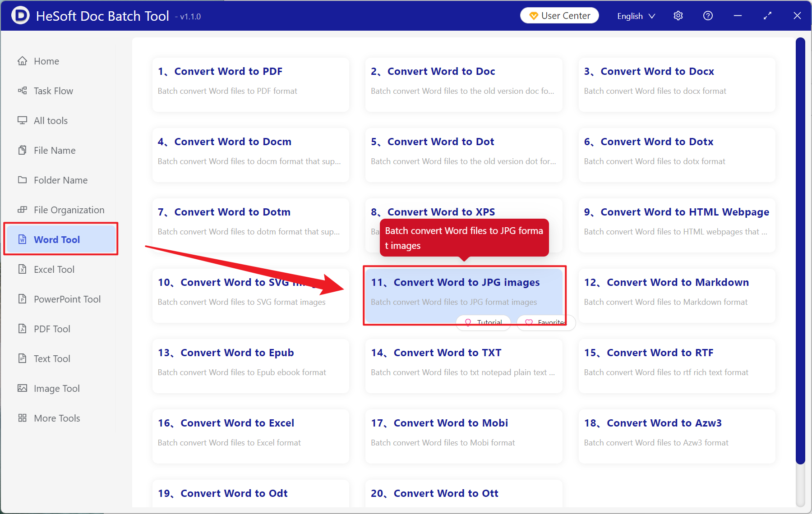This screenshot has width=812, height=514.
Task: Click the Home house icon
Action: [x=22, y=61]
